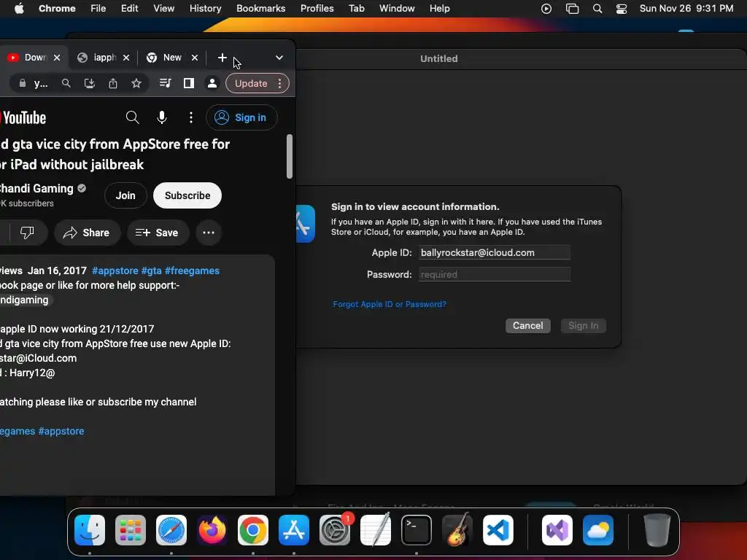
Task: Open the Trash in the Dock
Action: click(657, 530)
